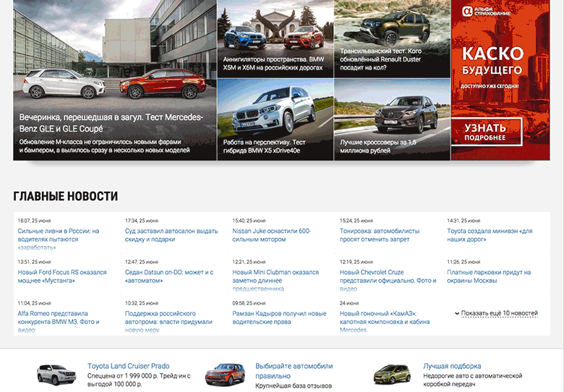This screenshot has width=564, height=392.
Task: Click the red Range Rover car image
Action: pos(225,375)
